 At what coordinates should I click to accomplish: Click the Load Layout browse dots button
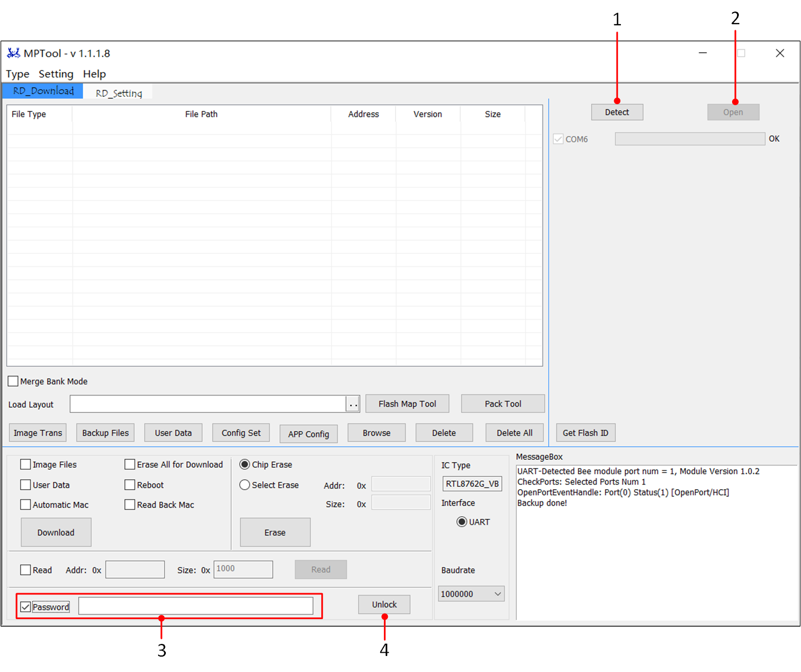pos(353,404)
